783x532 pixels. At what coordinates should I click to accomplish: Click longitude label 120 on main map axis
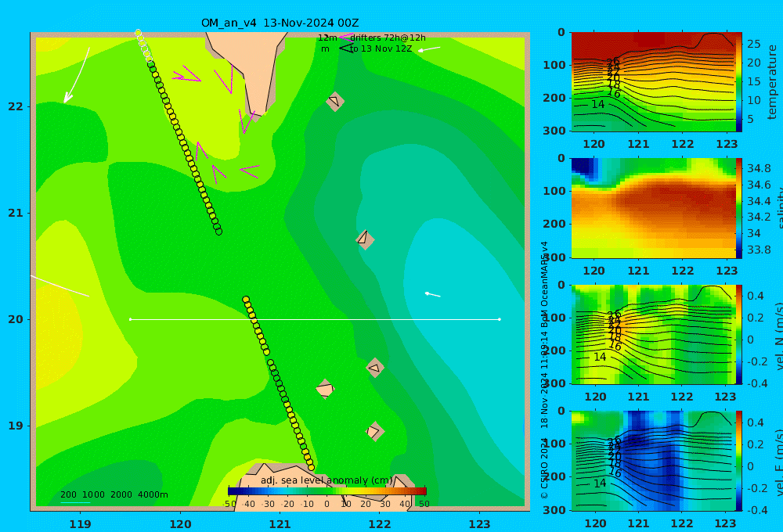click(180, 524)
